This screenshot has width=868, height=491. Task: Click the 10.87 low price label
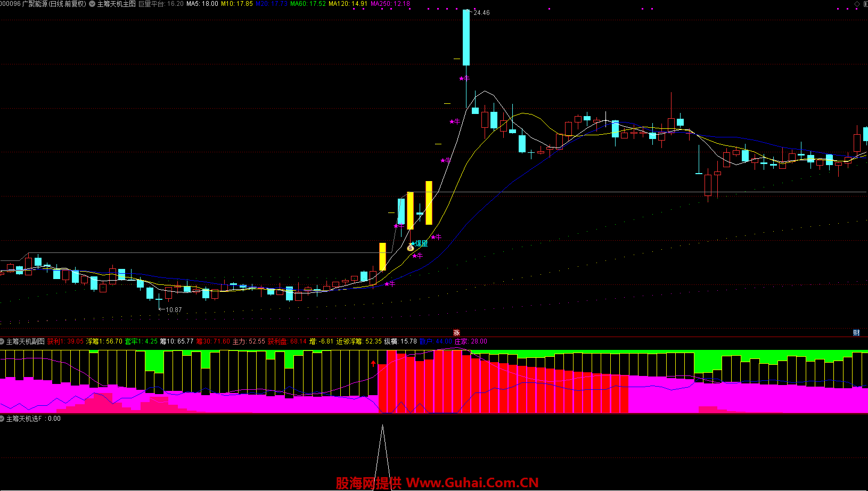click(174, 310)
